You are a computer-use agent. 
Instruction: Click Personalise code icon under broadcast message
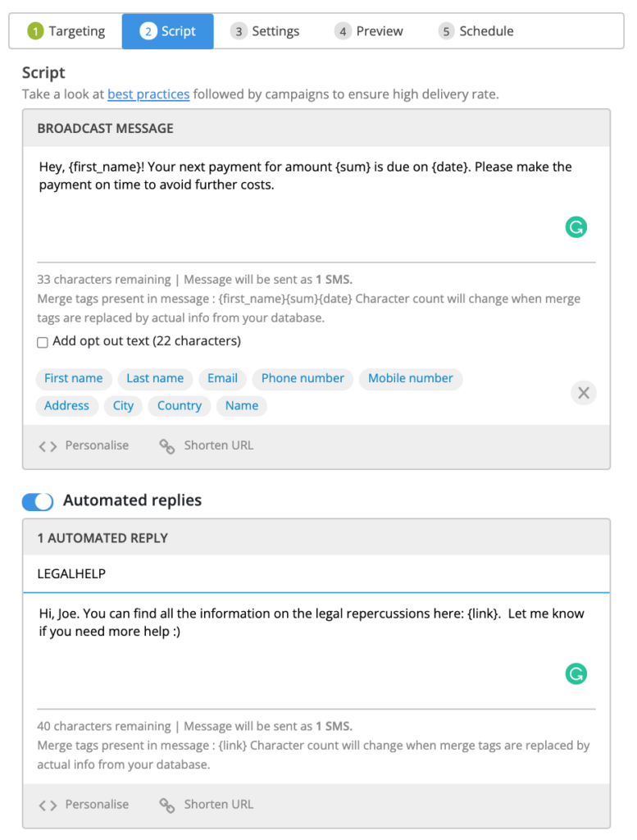point(48,446)
